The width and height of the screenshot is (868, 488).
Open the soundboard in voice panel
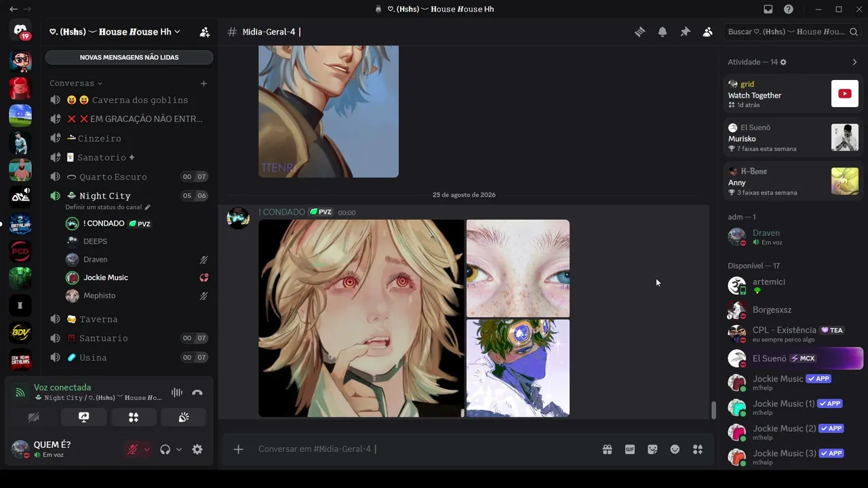(184, 418)
